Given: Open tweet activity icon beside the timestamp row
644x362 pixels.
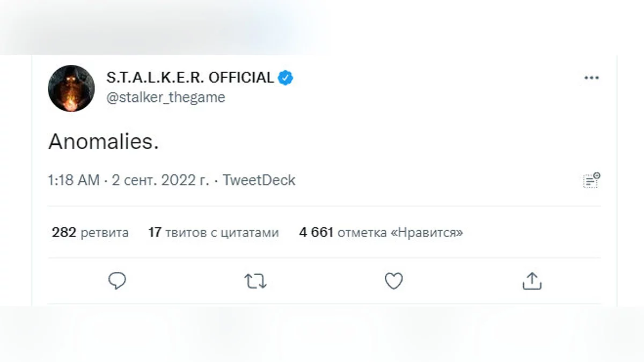Looking at the screenshot, I should coord(591,180).
